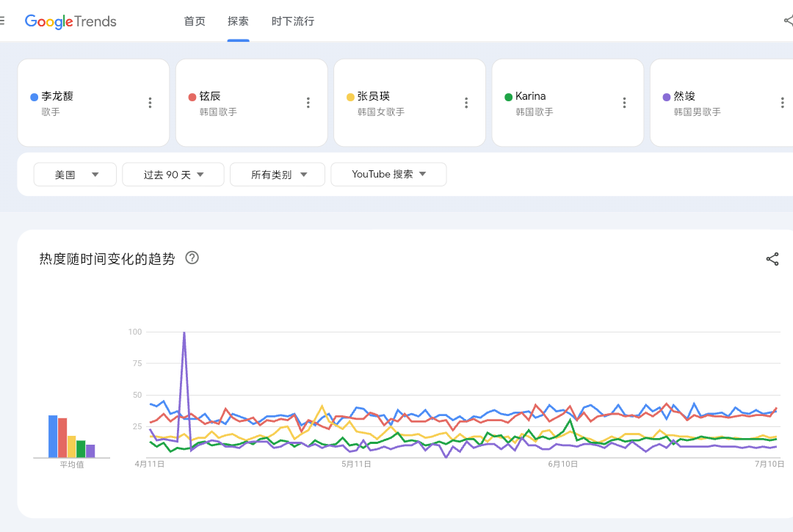
Task: Share the interest over time chart
Action: click(x=772, y=259)
